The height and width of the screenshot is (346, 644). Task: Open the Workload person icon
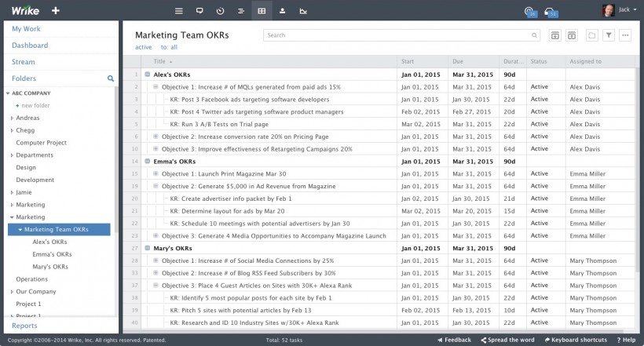[x=282, y=11]
